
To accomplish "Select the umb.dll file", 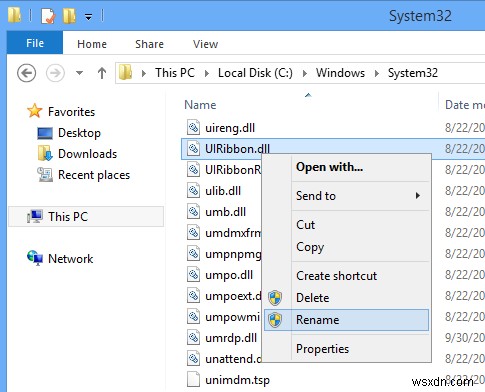I will [x=225, y=212].
